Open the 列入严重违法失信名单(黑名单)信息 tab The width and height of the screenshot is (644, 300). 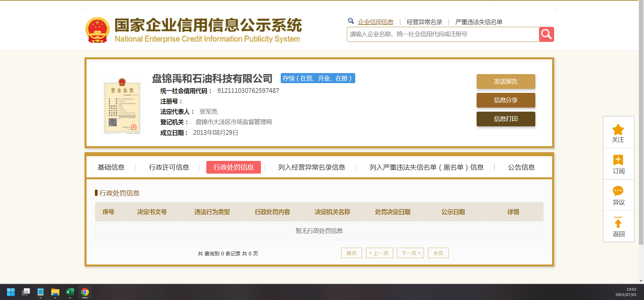click(x=427, y=167)
